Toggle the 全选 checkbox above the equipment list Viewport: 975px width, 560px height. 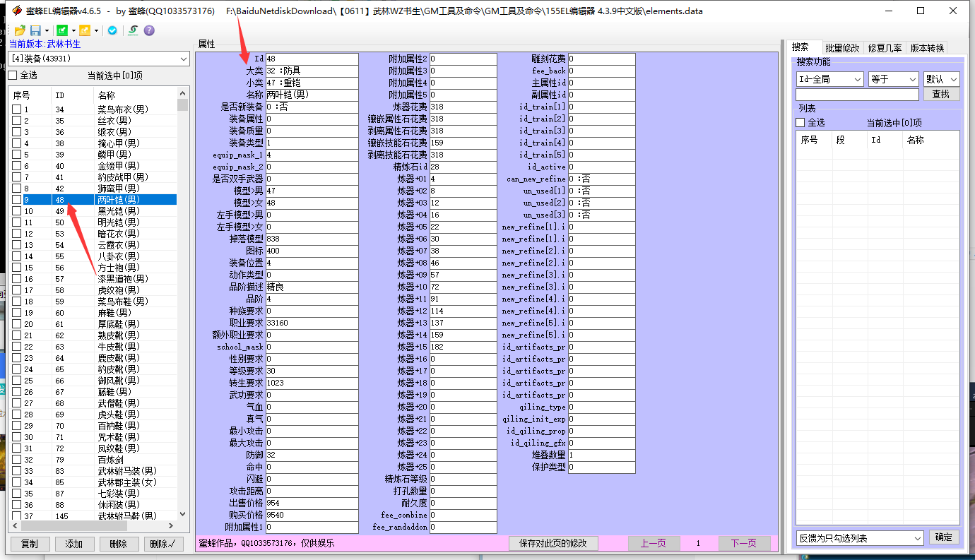click(13, 75)
